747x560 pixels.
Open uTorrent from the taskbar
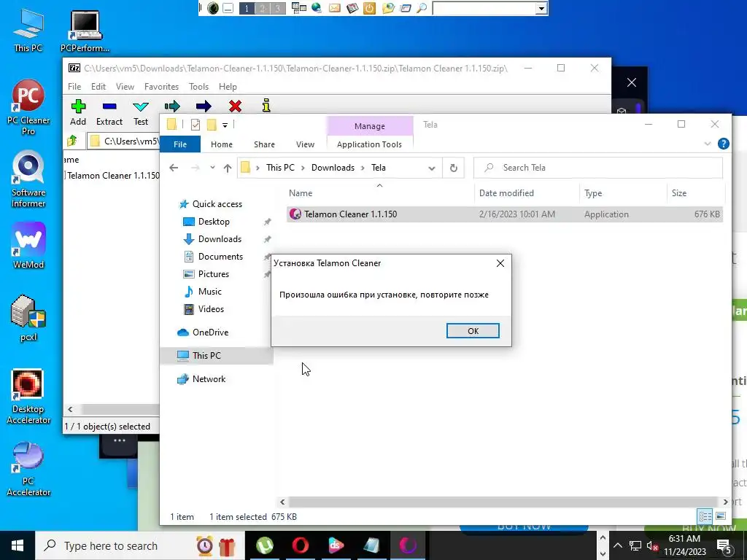pyautogui.click(x=264, y=545)
